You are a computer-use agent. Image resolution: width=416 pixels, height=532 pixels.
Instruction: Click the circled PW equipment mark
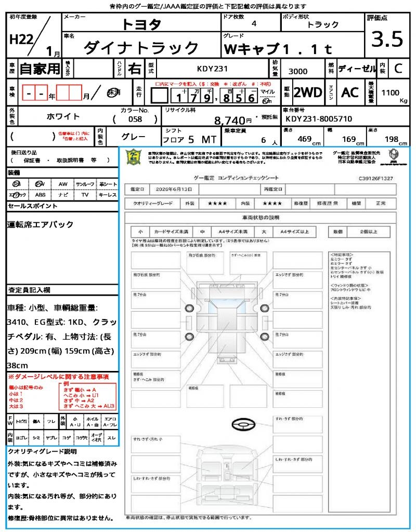point(40,184)
